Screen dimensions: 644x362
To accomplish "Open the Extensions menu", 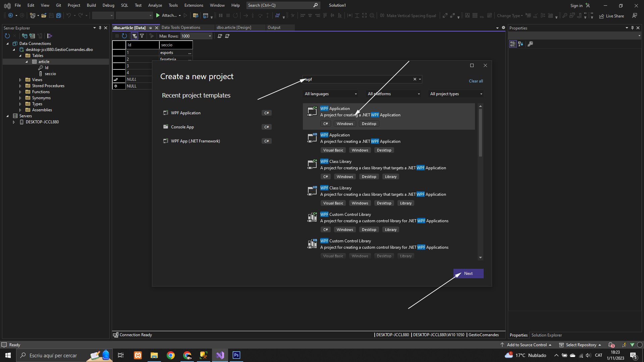I will tap(194, 5).
